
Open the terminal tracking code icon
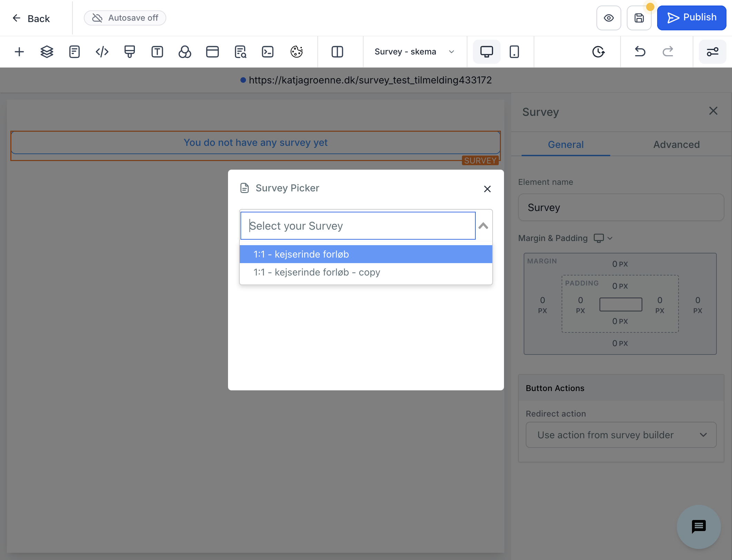tap(268, 52)
